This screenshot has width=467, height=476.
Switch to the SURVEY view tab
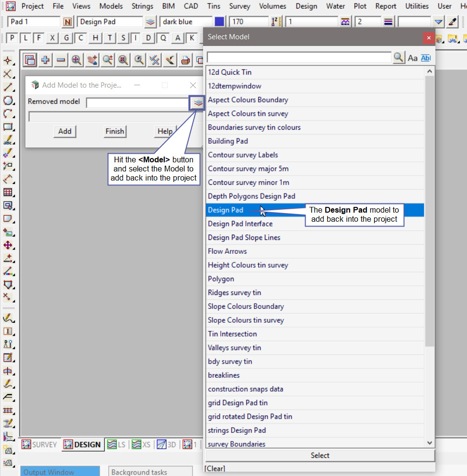point(40,444)
